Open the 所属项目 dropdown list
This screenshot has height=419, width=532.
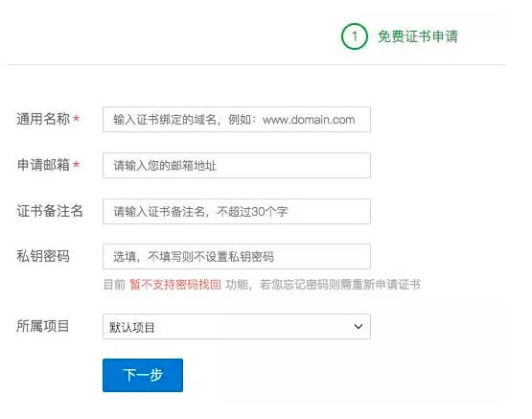[x=237, y=326]
